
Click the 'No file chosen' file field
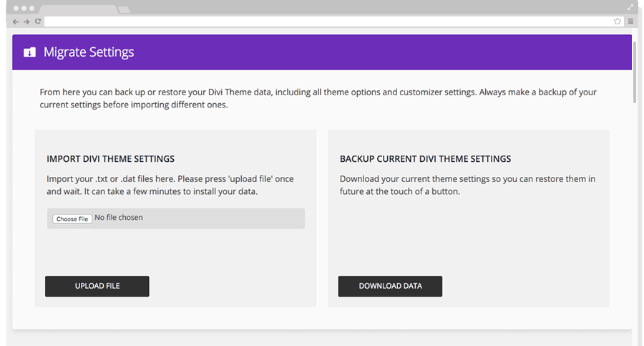click(176, 218)
